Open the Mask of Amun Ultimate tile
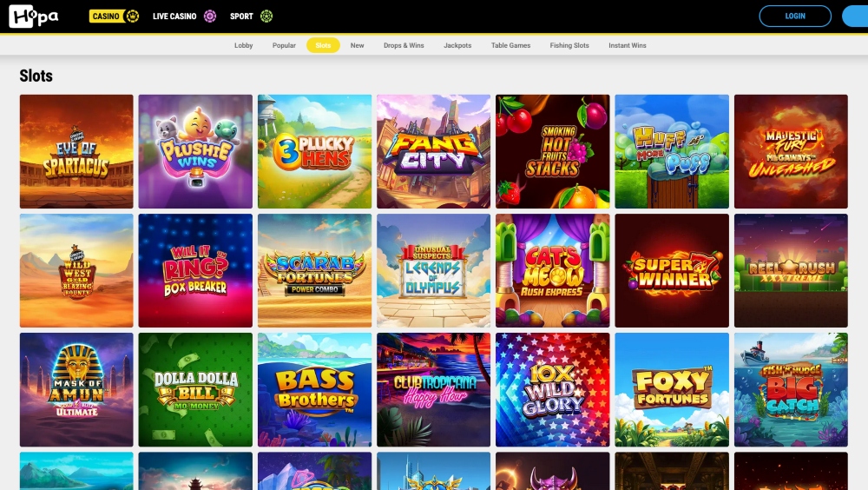This screenshot has height=490, width=868. [x=76, y=389]
